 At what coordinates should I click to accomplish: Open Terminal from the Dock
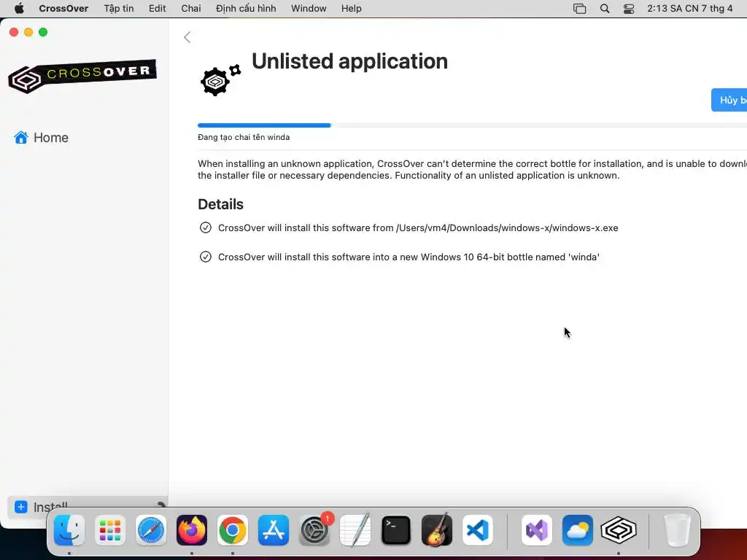[396, 530]
